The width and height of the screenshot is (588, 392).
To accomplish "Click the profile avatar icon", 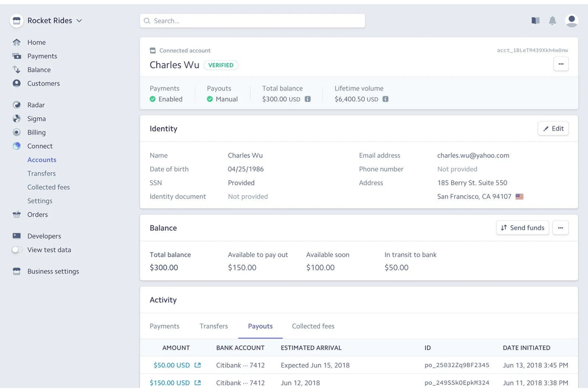I will 571,21.
